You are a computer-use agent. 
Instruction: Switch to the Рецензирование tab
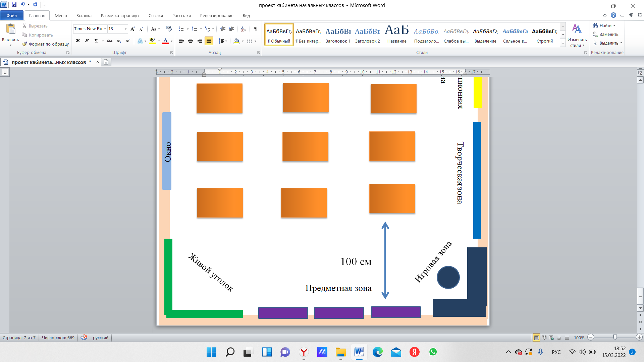point(217,16)
